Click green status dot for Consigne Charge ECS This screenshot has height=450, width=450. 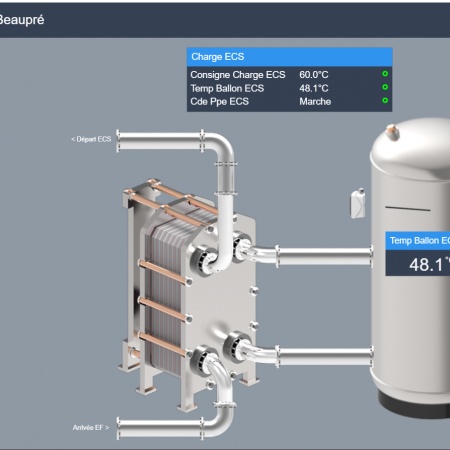tap(385, 74)
